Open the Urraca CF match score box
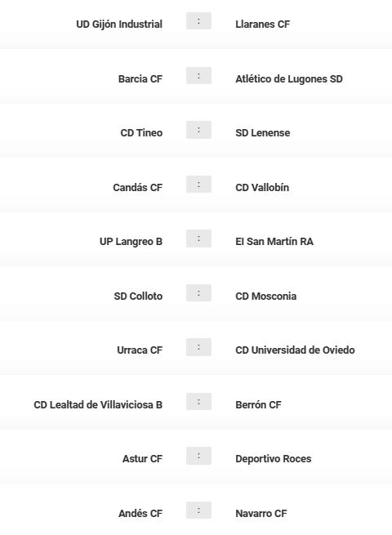The image size is (392, 535). click(x=198, y=347)
